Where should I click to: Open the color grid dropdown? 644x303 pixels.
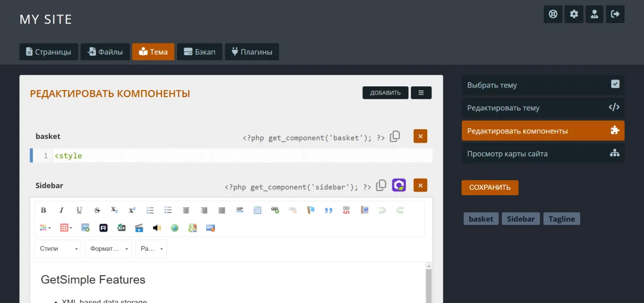46,228
